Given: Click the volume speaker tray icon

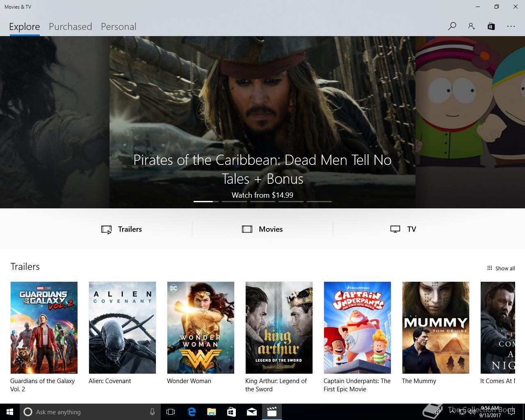Looking at the screenshot, I should pos(472,412).
